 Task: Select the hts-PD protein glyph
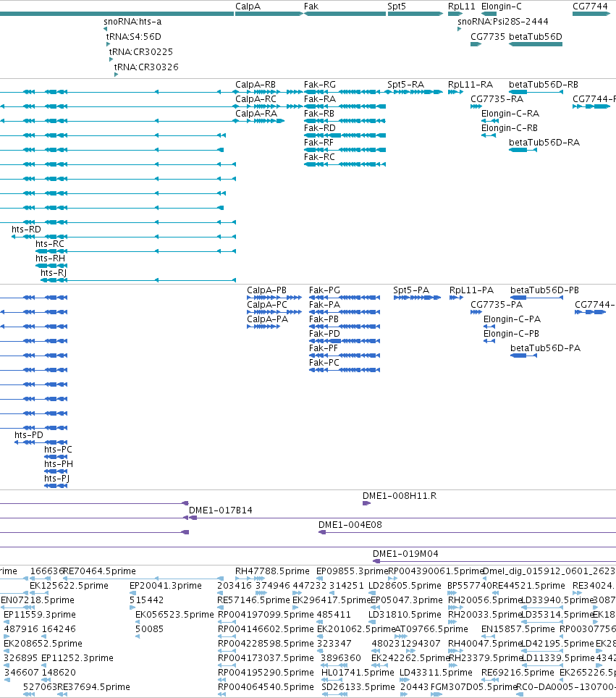[41, 442]
